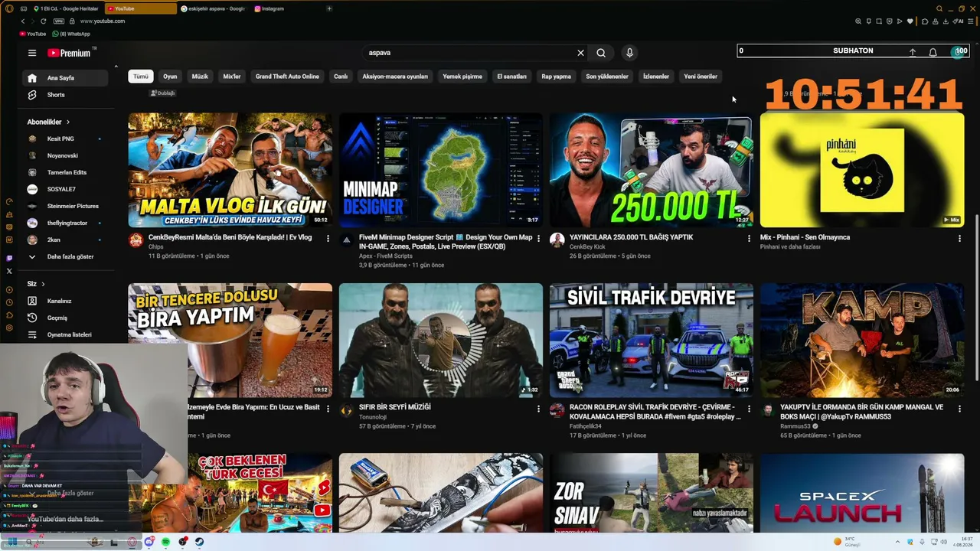This screenshot has width=980, height=551.
Task: Open more options for Pinhani mix
Action: (x=959, y=239)
